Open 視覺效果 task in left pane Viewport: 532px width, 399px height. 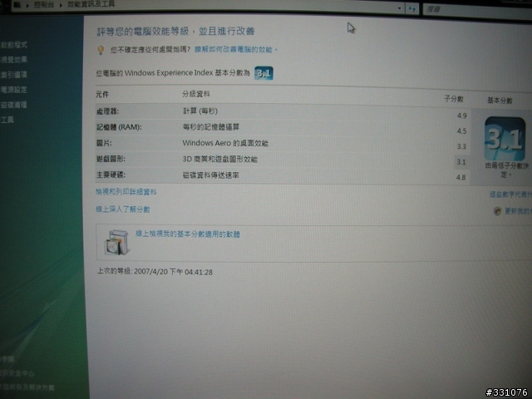point(13,60)
